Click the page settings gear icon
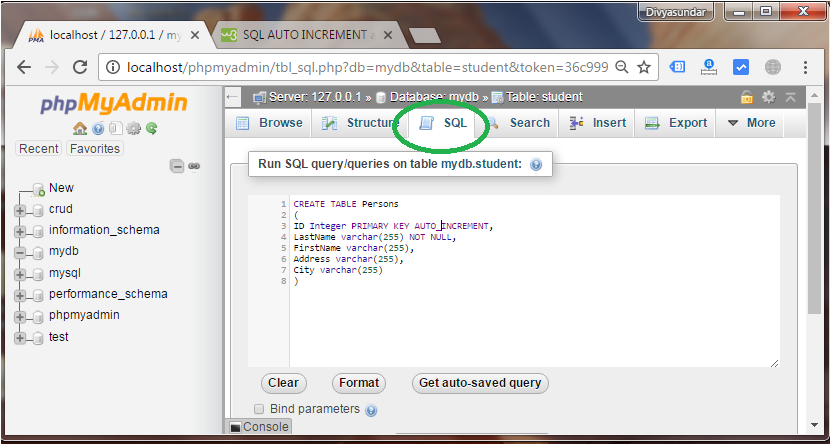The image size is (831, 445). [768, 97]
